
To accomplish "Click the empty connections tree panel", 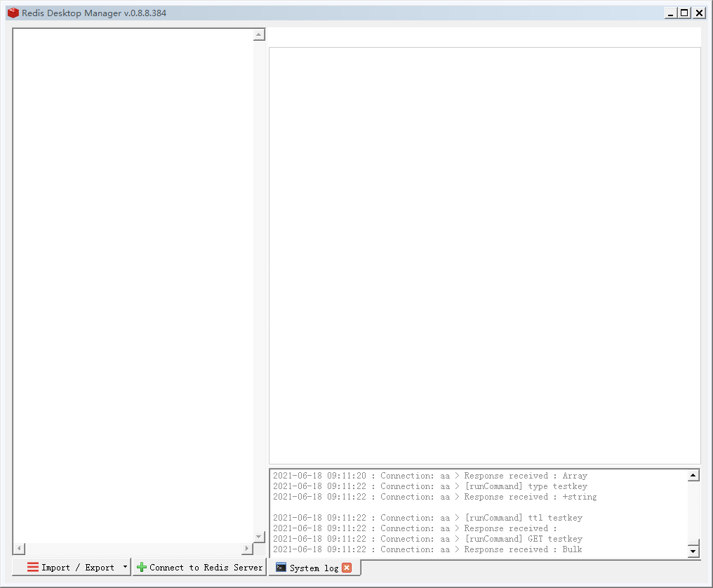I will click(133, 286).
